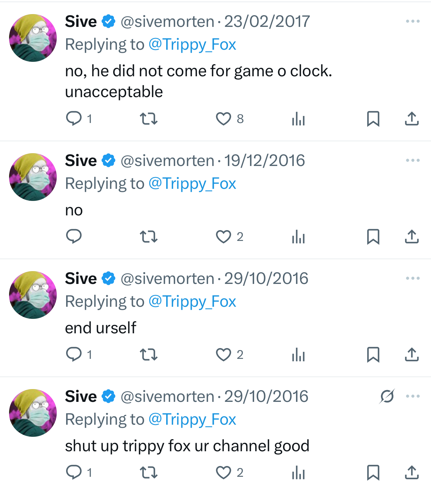Image resolution: width=431 pixels, height=504 pixels.
Task: Retweet the "end urself" tweet
Action: (148, 355)
